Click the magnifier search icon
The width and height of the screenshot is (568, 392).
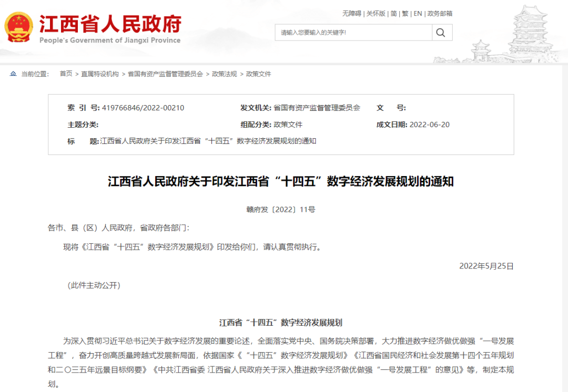(x=441, y=33)
